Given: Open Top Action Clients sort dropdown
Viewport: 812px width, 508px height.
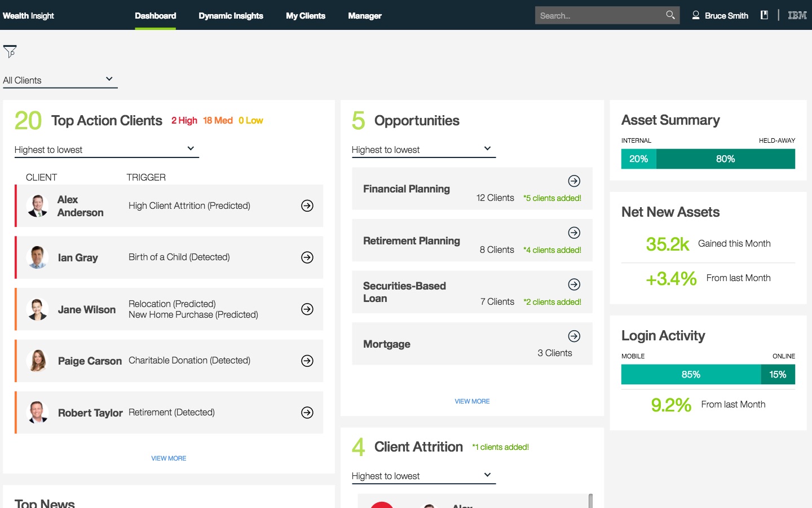Looking at the screenshot, I should click(107, 150).
